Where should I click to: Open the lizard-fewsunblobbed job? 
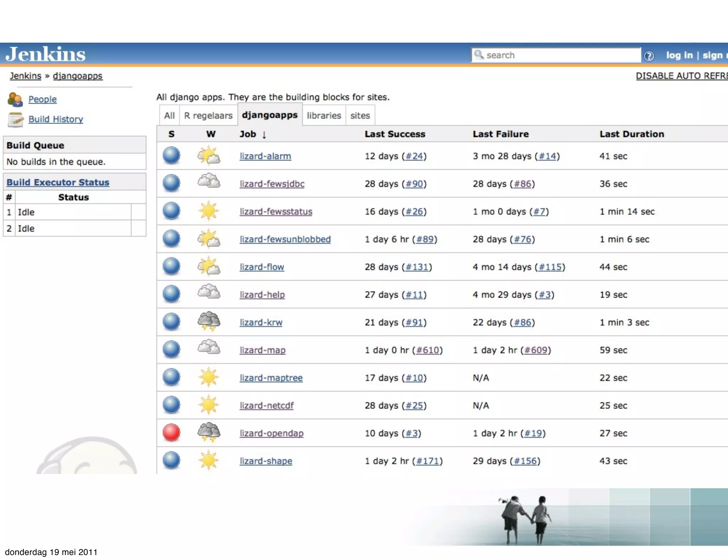[285, 239]
